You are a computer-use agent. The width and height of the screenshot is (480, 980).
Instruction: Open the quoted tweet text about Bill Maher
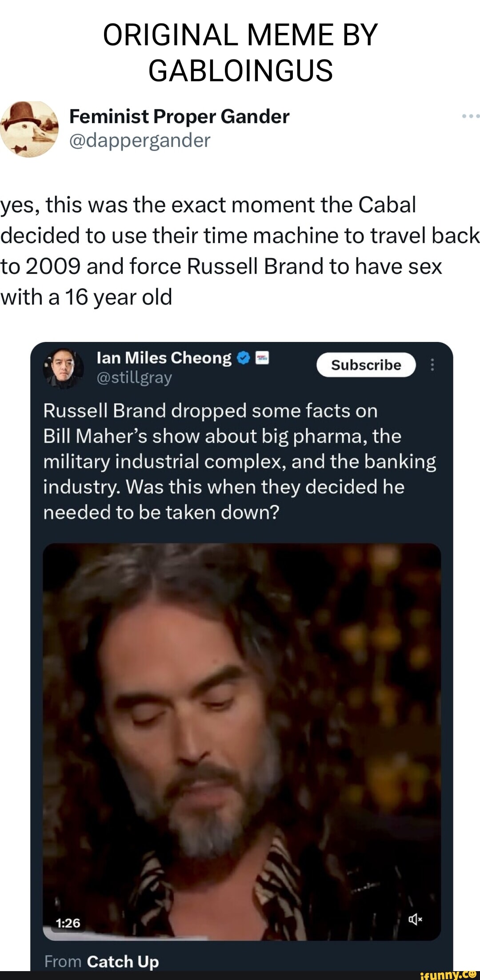[240, 462]
